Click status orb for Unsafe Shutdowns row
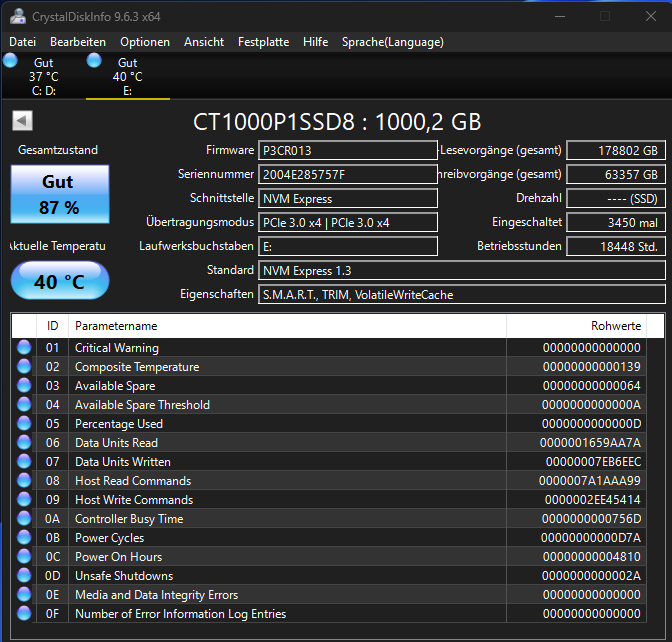The height and width of the screenshot is (642, 672). (24, 575)
